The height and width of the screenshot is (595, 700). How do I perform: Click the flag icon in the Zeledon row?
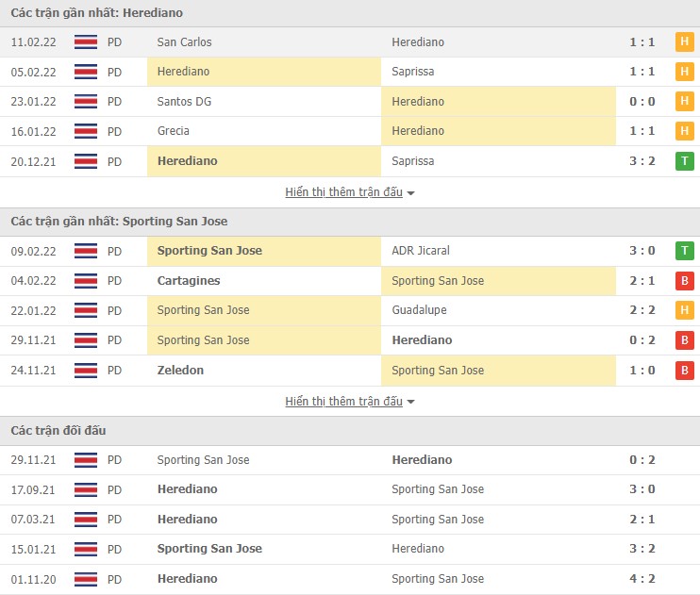pos(85,371)
